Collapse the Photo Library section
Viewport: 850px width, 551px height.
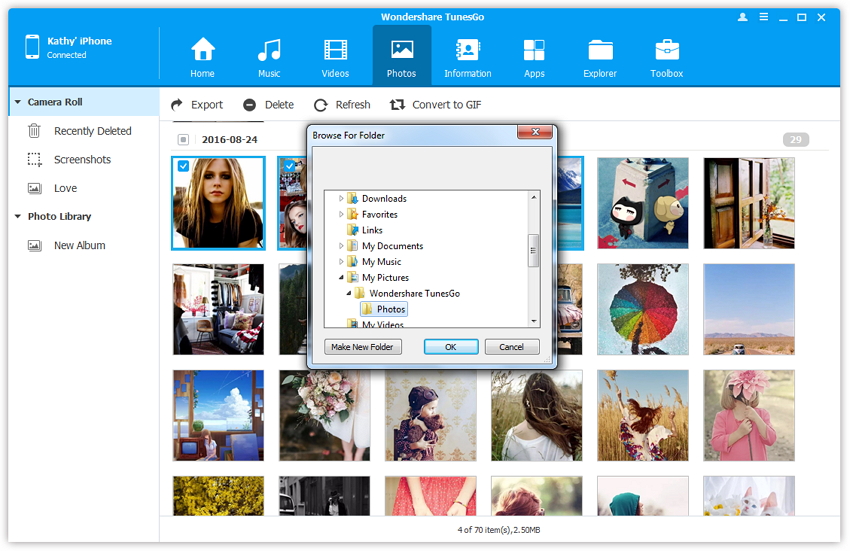tap(18, 217)
